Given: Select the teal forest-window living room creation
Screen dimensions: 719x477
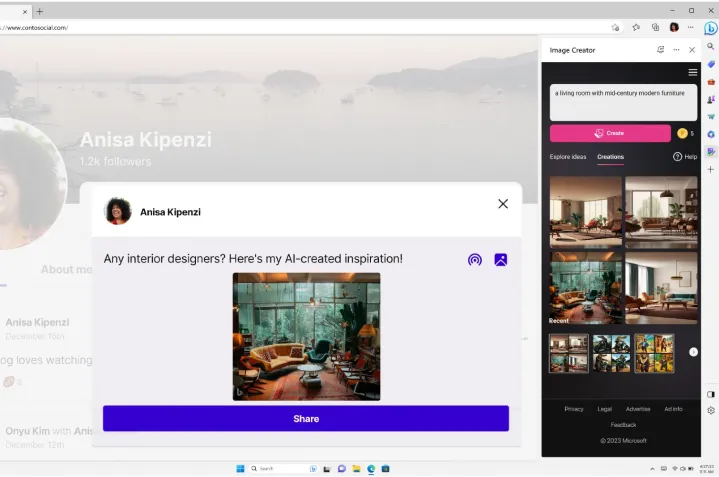Looking at the screenshot, I should pyautogui.click(x=586, y=288).
